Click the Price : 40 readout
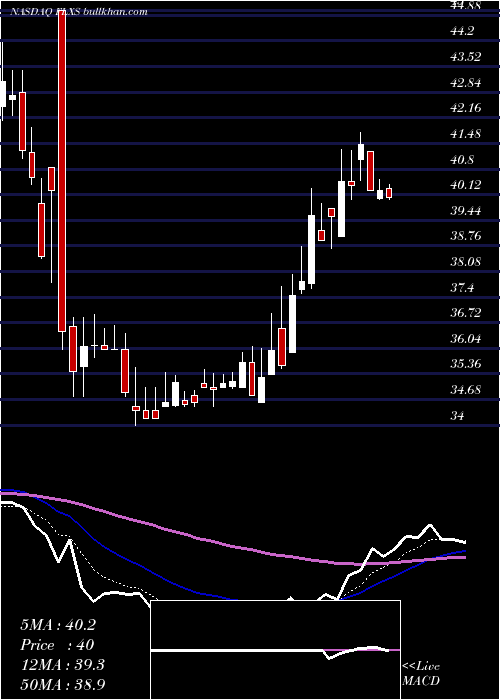 pos(57,645)
